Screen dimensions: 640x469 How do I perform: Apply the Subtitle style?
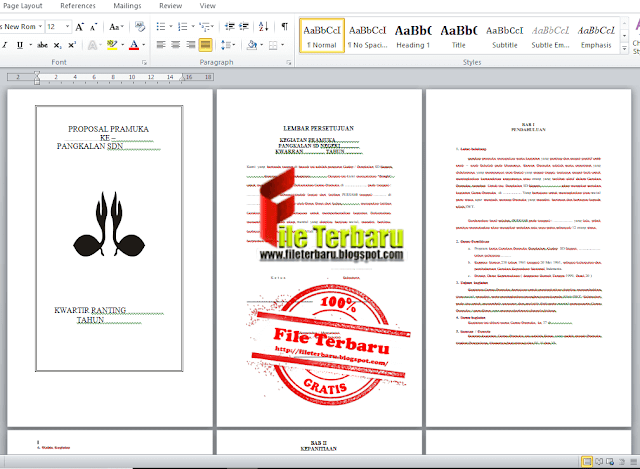[504, 36]
